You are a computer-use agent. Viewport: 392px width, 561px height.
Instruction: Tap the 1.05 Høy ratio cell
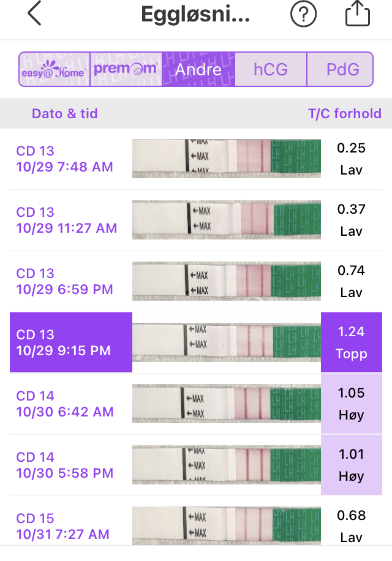click(x=351, y=404)
